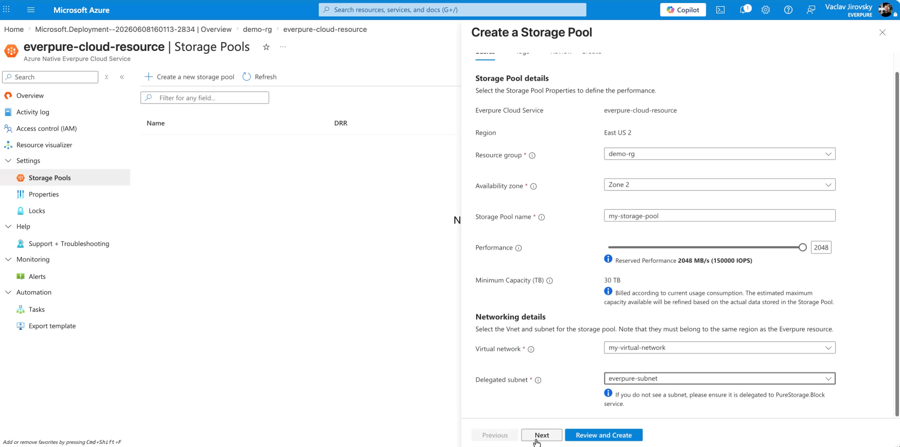Open the Cloud Shell icon in header
Image resolution: width=900 pixels, height=447 pixels.
(x=720, y=10)
